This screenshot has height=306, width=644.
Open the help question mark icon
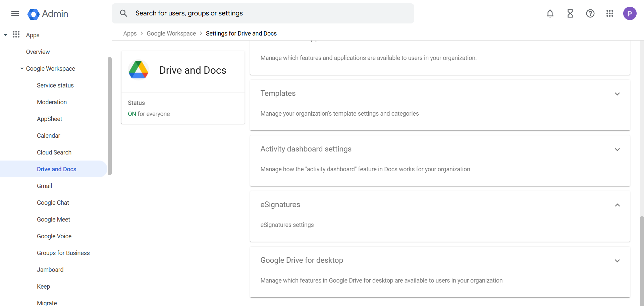pos(590,13)
